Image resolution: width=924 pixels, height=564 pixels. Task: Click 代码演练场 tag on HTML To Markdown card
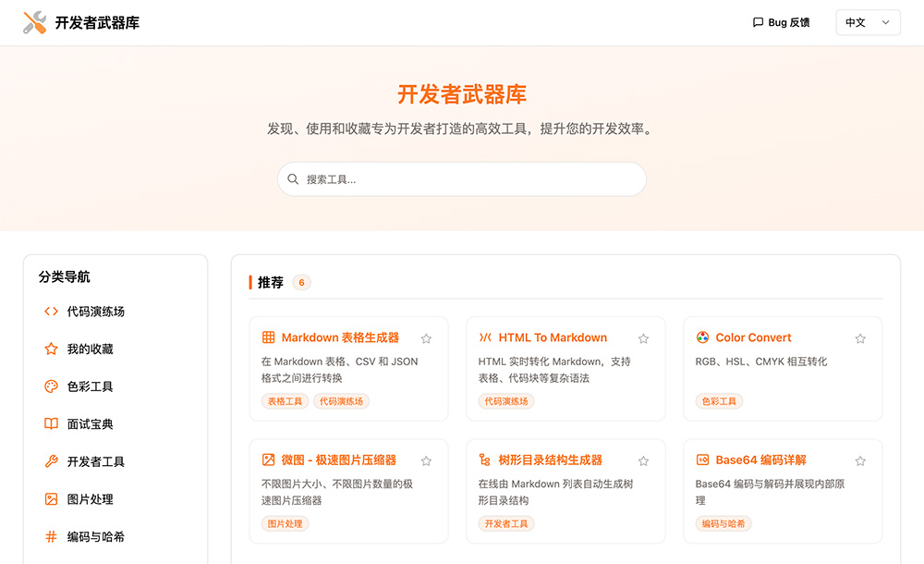(506, 401)
